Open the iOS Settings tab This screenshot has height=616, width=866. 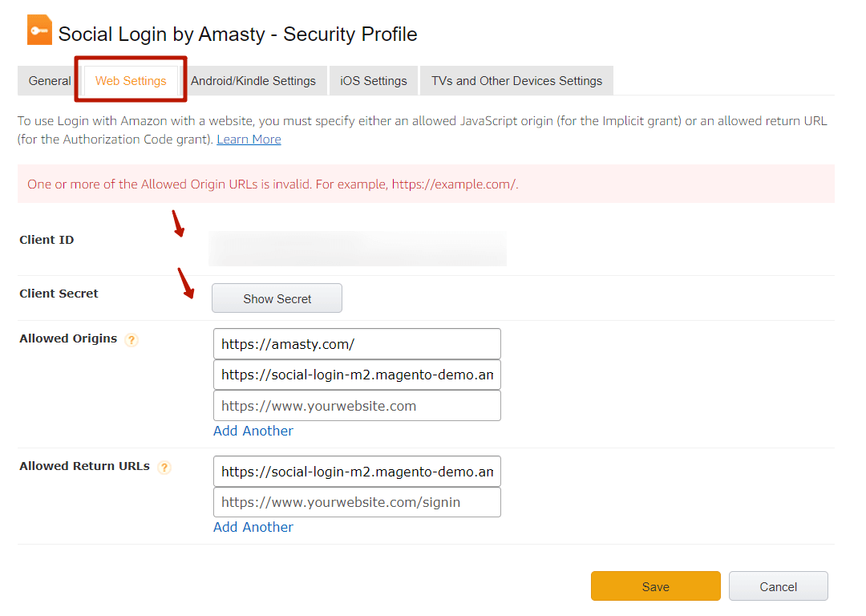[x=374, y=81]
